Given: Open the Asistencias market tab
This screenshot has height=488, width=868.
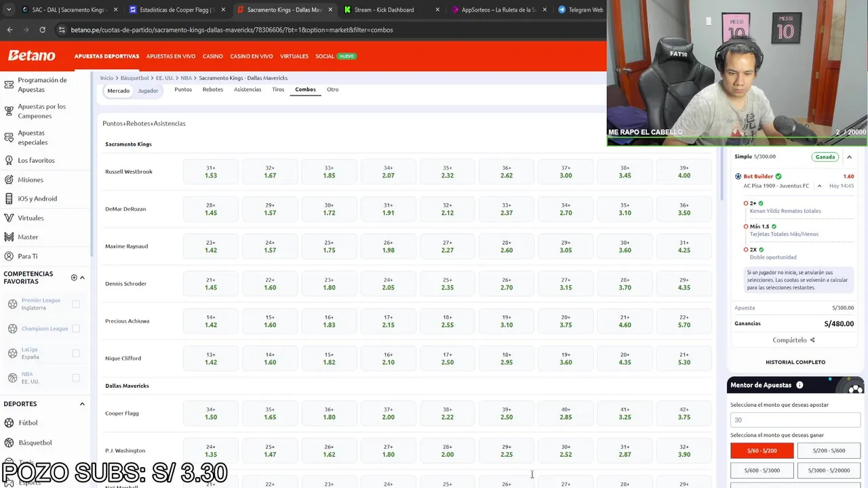Looking at the screenshot, I should pyautogui.click(x=248, y=89).
